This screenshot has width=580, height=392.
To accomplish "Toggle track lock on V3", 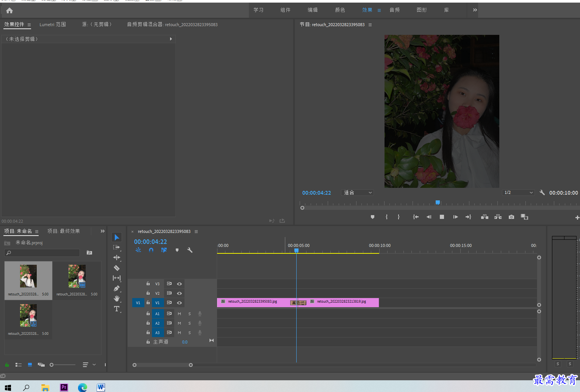I will [148, 283].
